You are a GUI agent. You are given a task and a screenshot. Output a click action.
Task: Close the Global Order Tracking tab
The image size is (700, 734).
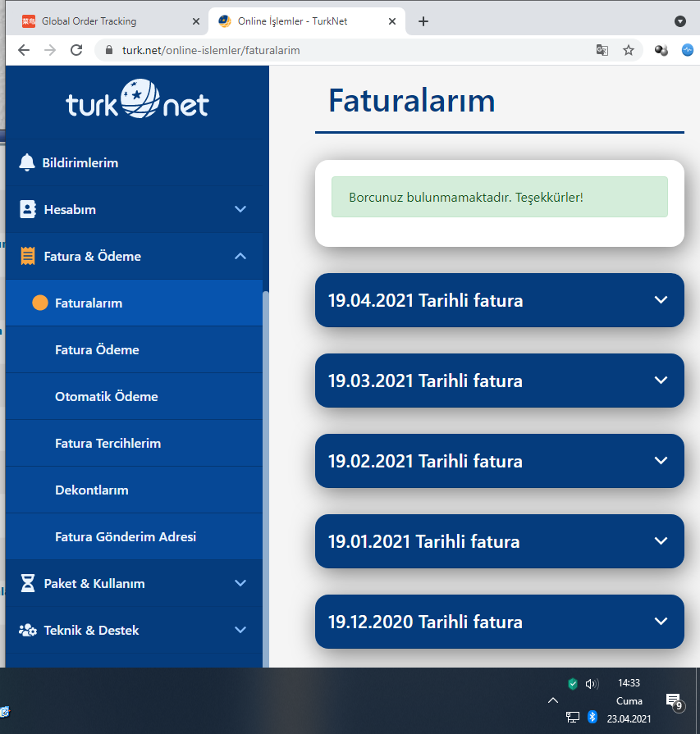196,21
